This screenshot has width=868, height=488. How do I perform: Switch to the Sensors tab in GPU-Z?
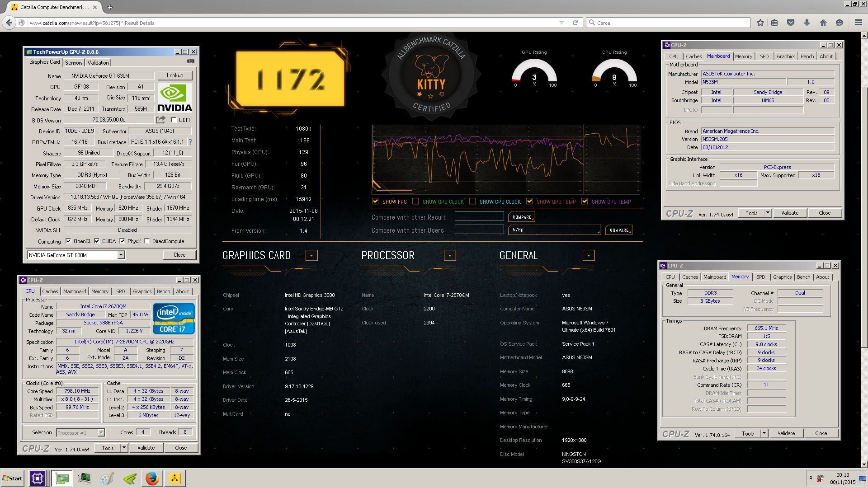[74, 63]
